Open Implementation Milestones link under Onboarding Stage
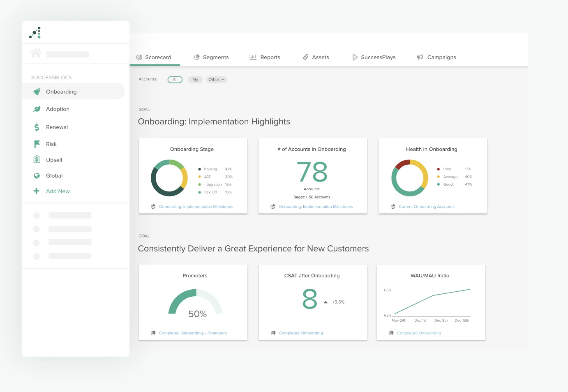The width and height of the screenshot is (568, 392). pos(196,207)
